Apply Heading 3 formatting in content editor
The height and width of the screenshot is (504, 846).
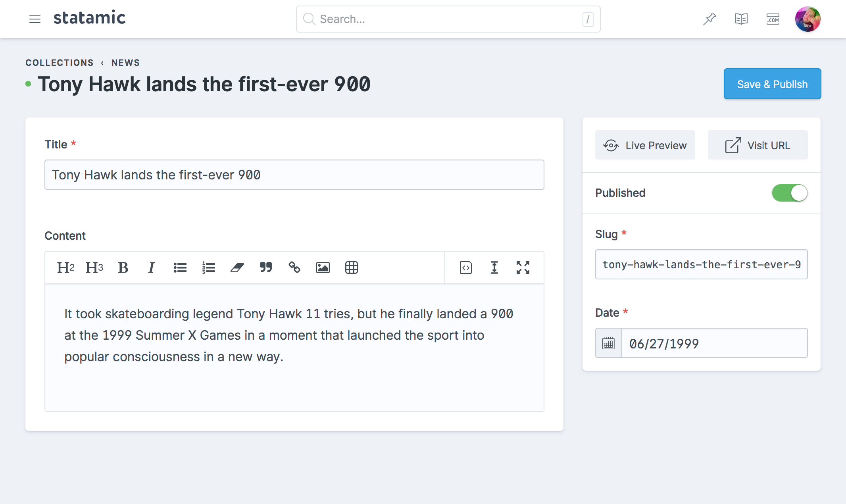click(x=94, y=267)
